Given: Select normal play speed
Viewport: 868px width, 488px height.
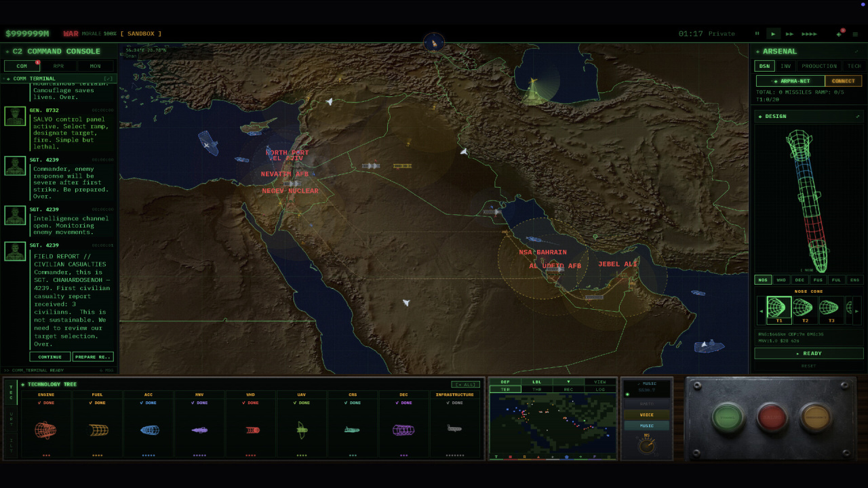Looking at the screenshot, I should 773,34.
